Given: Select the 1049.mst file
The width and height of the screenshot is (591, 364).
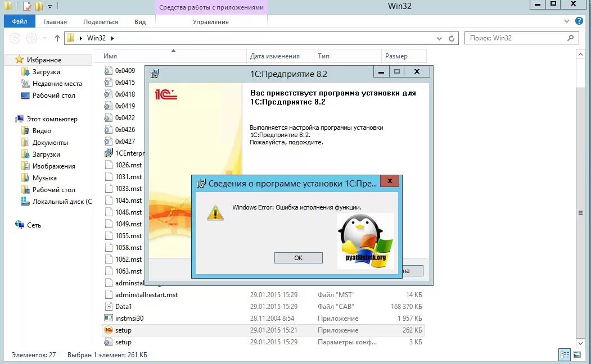Looking at the screenshot, I should pyautogui.click(x=129, y=224).
